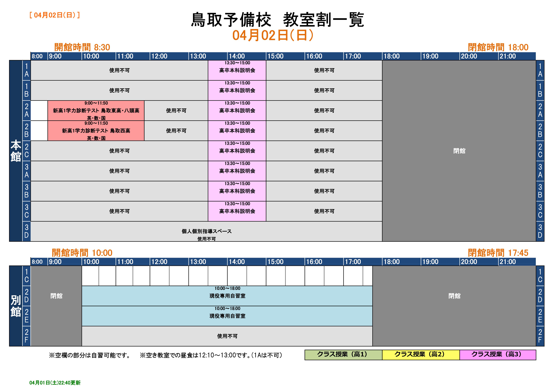Select the green クラス授業(高1) legend swatch
555x392 pixels.
(343, 355)
